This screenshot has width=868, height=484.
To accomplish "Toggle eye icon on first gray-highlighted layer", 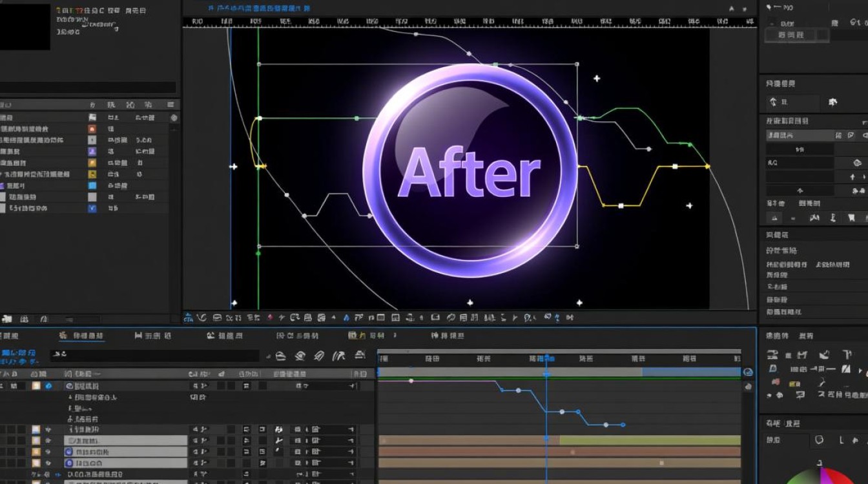I will (48, 441).
